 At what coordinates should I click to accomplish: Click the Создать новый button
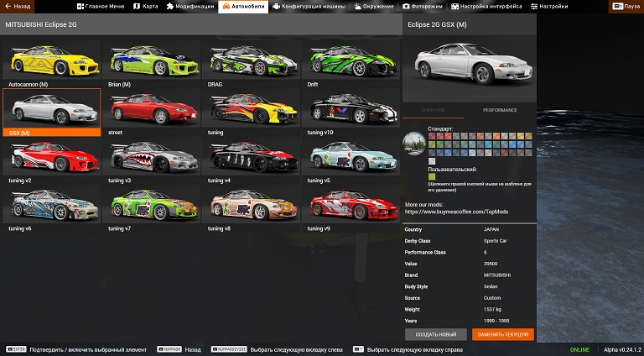[434, 334]
